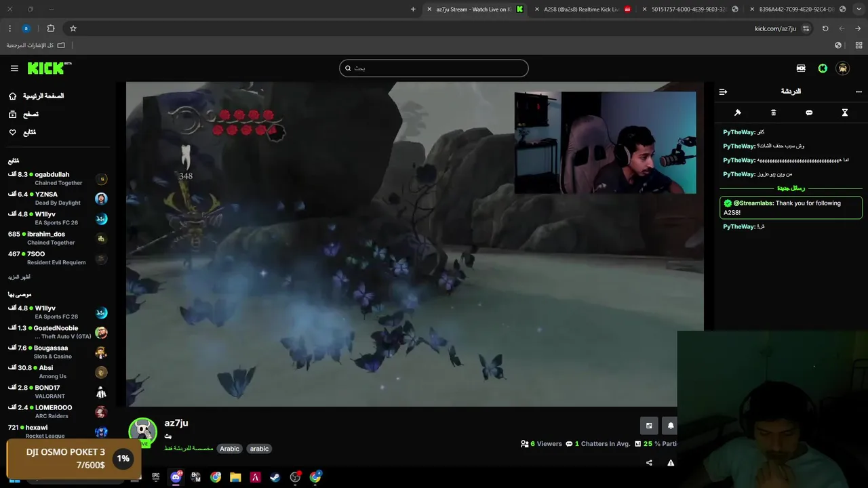This screenshot has height=488, width=868.
Task: Open Absi Among Us channel
Action: click(x=57, y=371)
